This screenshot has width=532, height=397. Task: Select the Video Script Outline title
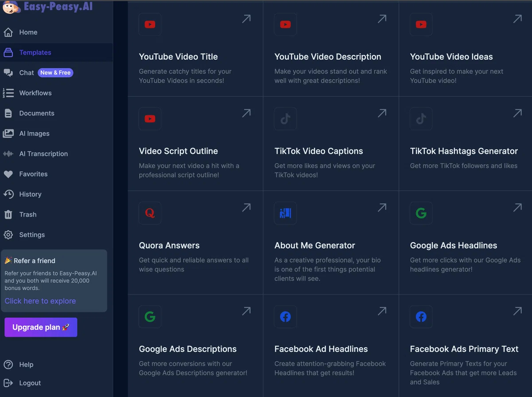click(x=178, y=151)
